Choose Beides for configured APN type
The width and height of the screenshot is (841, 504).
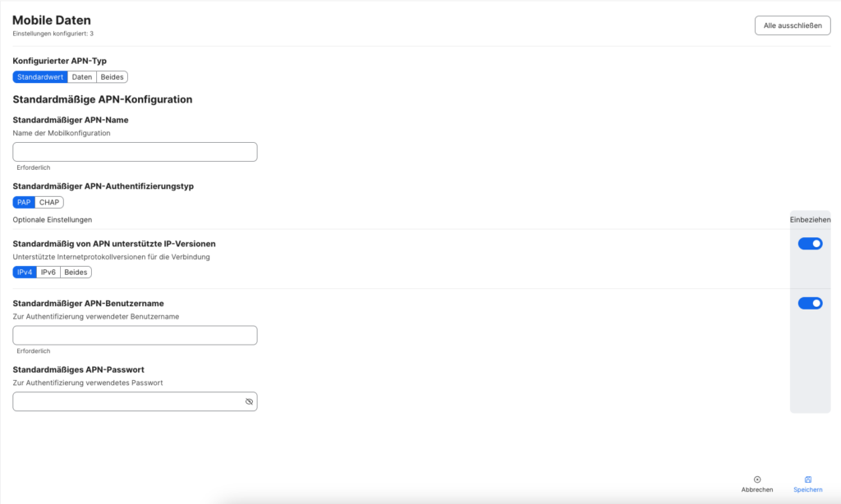[x=113, y=77]
